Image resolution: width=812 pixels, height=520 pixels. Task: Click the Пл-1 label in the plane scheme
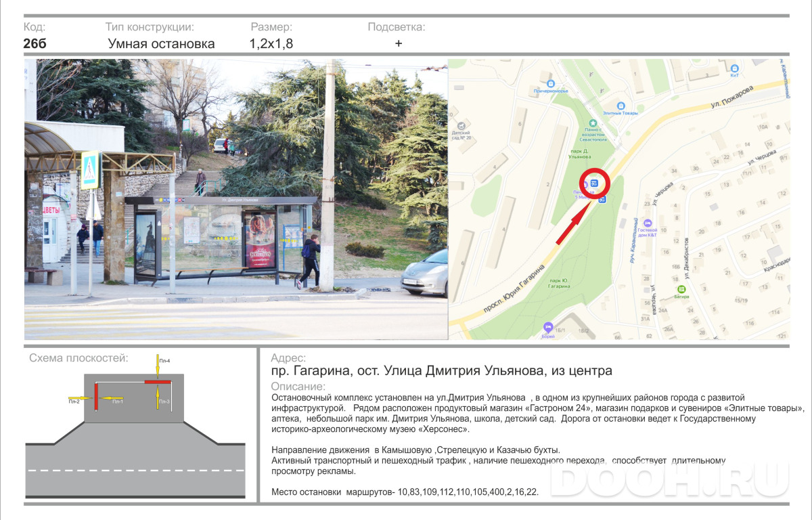117,402
